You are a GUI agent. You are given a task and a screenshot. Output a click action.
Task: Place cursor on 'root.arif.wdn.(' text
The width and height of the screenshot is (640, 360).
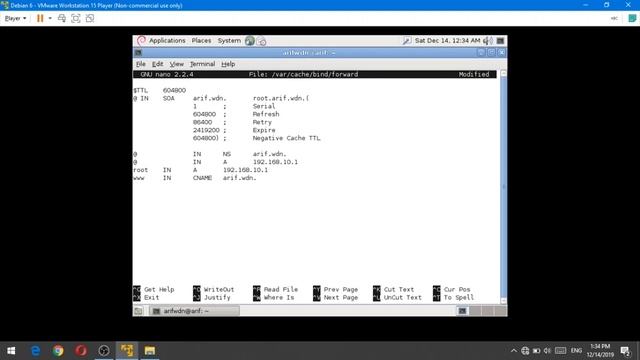click(281, 98)
